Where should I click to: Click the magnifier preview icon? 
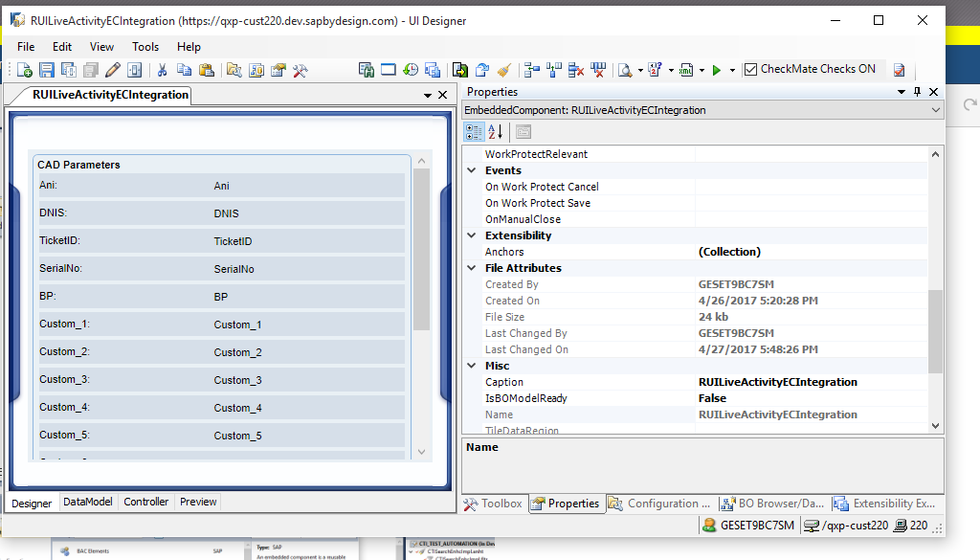point(624,70)
